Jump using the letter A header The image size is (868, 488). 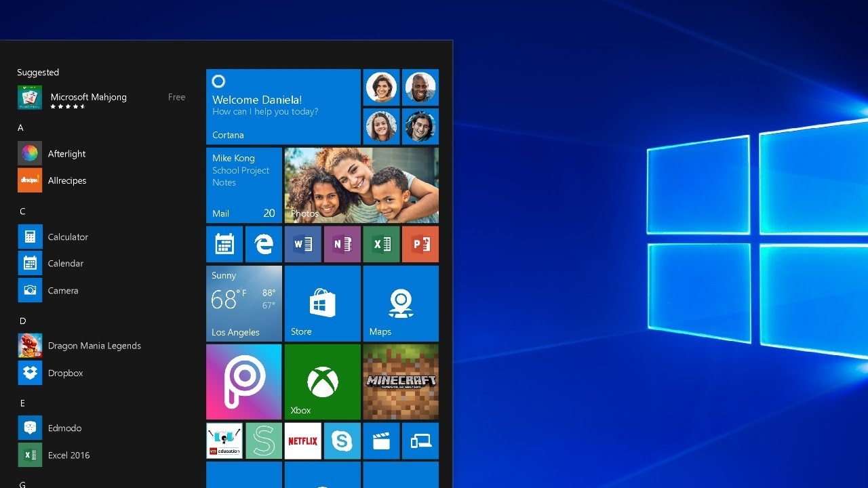coord(20,127)
